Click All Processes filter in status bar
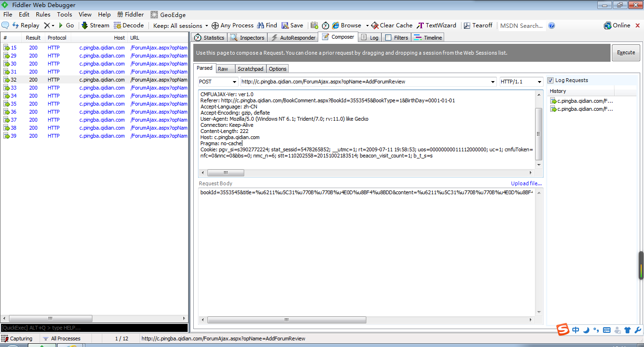This screenshot has width=644, height=347. [x=61, y=339]
